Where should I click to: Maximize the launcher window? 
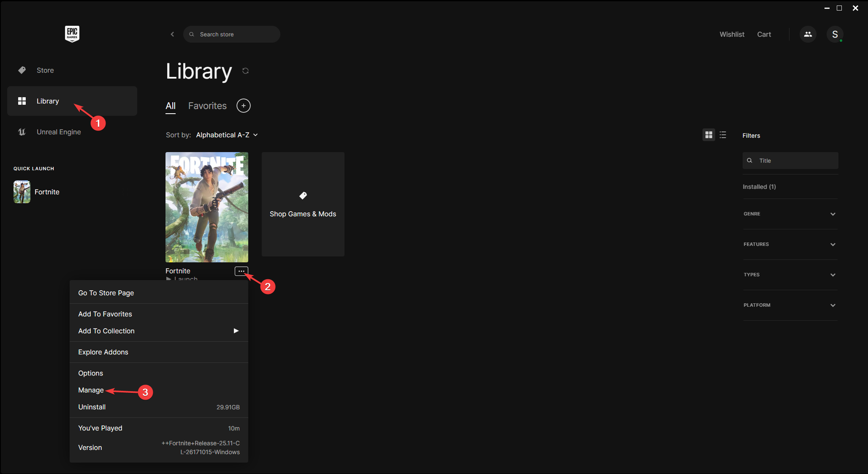point(839,8)
